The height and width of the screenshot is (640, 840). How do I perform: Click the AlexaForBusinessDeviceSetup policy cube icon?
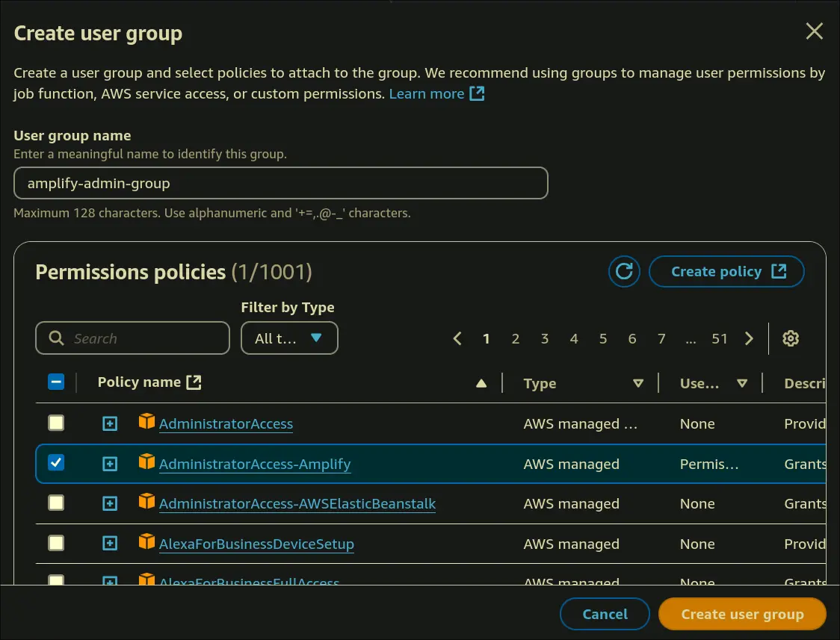pos(147,543)
